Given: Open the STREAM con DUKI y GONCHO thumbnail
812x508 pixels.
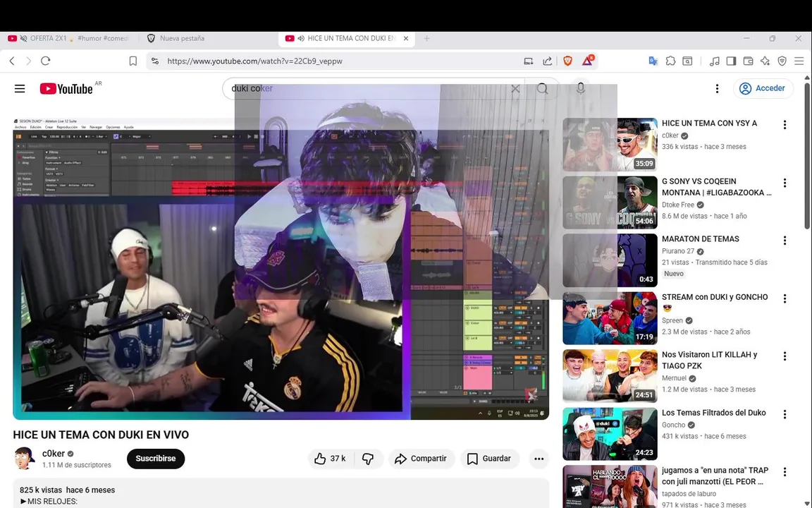Looking at the screenshot, I should (x=610, y=318).
